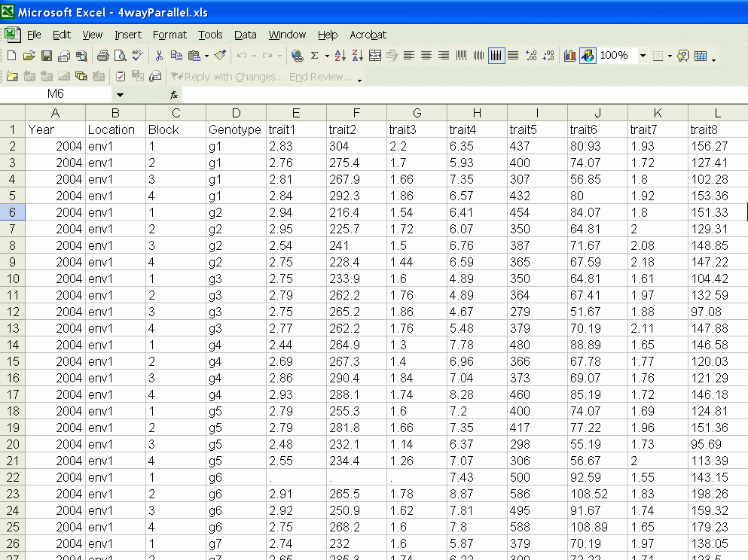
Task: Launch the Chart Wizard icon
Action: [570, 56]
